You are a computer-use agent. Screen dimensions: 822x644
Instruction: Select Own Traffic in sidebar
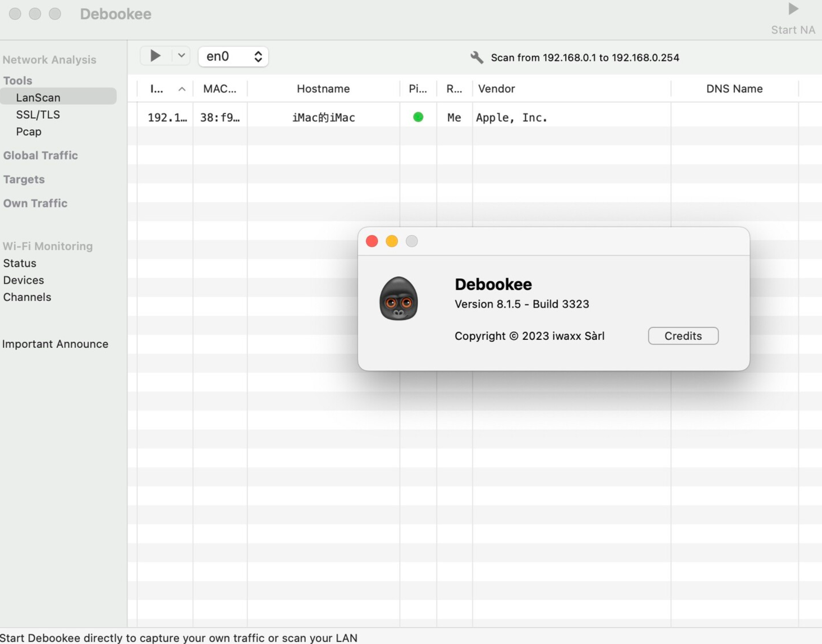point(35,203)
